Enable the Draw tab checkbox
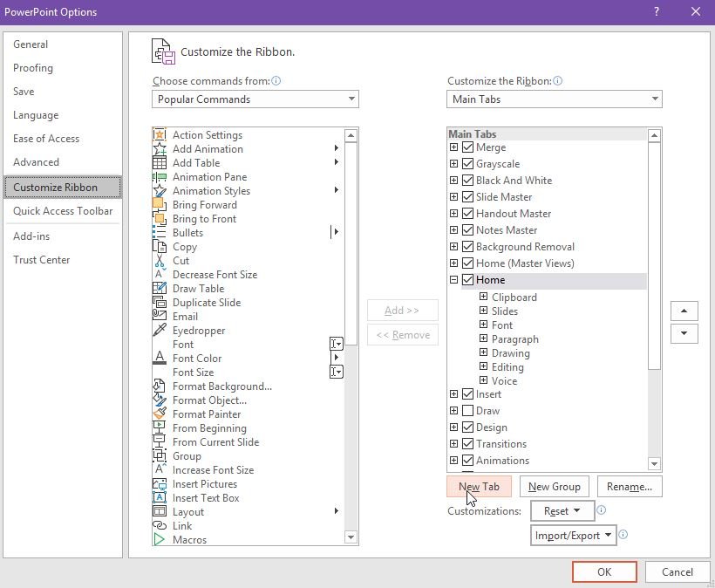This screenshot has height=588, width=715. 468,411
